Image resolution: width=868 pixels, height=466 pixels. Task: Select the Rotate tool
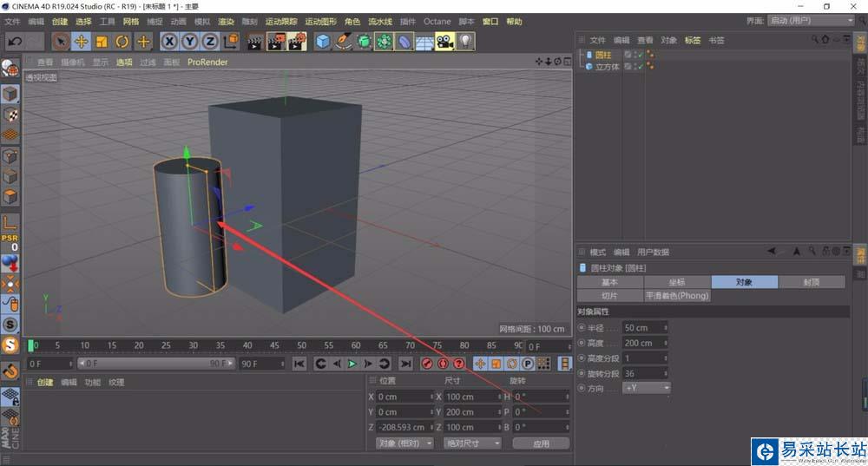point(122,41)
